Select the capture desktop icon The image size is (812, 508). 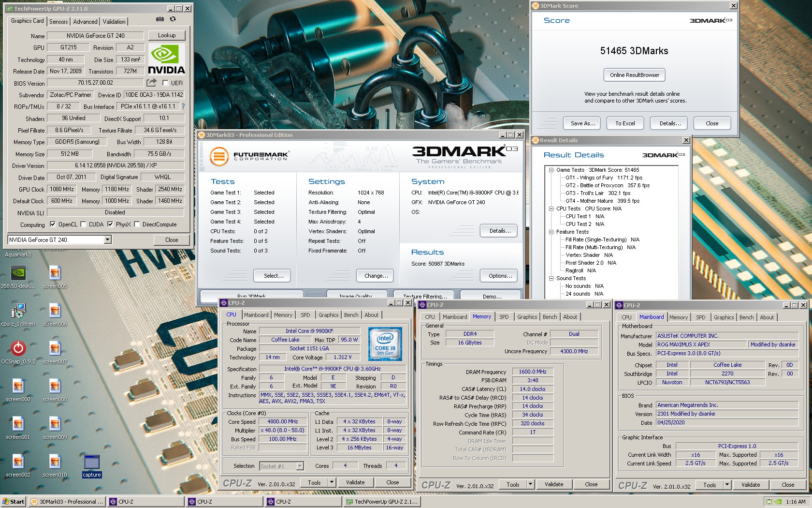tap(91, 465)
